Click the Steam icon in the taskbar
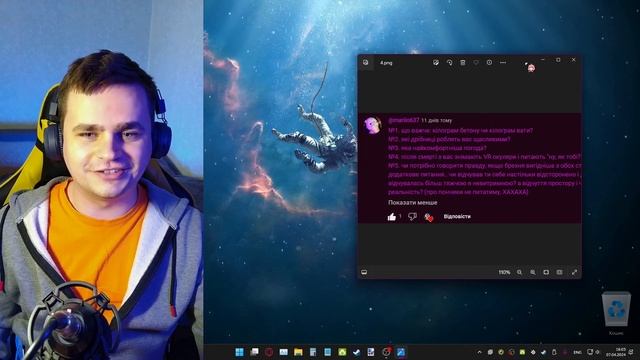 pyautogui.click(x=357, y=352)
